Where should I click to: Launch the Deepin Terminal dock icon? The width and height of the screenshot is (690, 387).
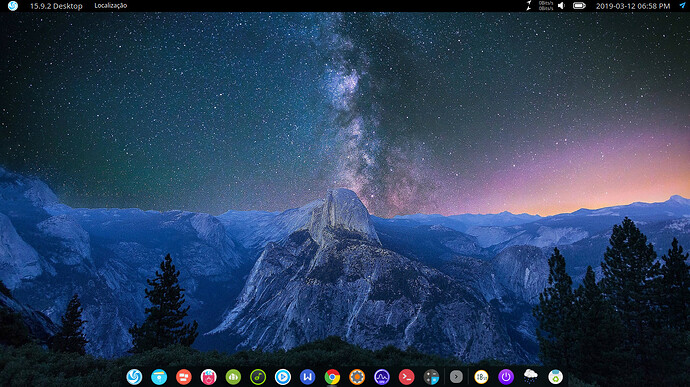click(407, 377)
